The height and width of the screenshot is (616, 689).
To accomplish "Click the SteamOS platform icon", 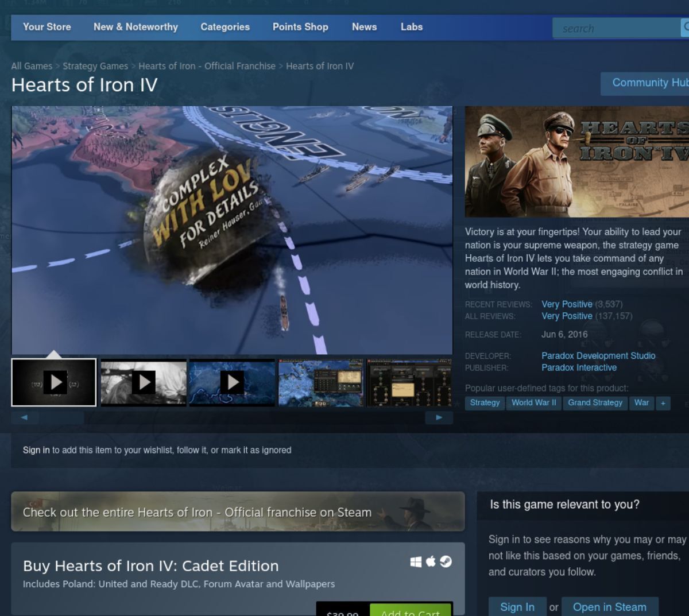I will (446, 561).
